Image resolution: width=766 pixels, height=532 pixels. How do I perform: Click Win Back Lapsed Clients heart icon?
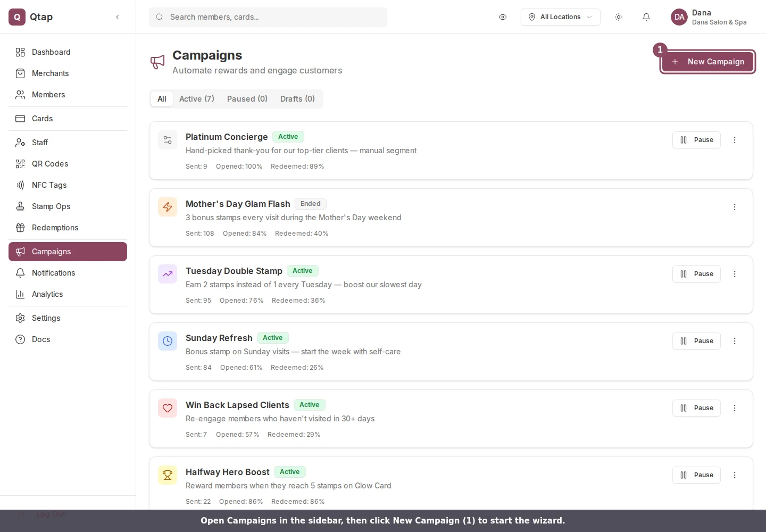[168, 409]
